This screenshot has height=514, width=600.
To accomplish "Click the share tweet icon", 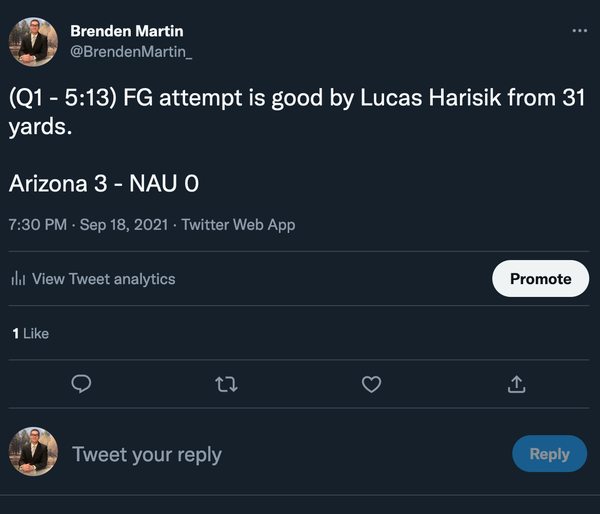I will (x=517, y=384).
